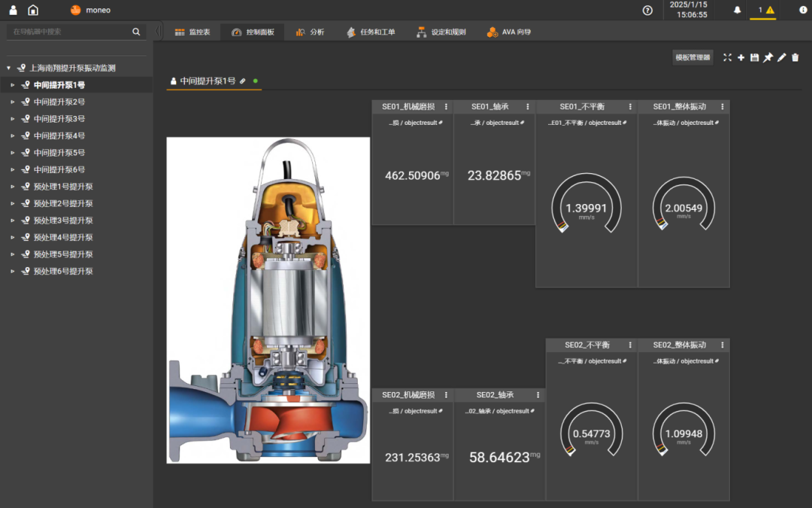812x508 pixels.
Task: Edit the dashboard with pencil icon
Action: click(781, 57)
